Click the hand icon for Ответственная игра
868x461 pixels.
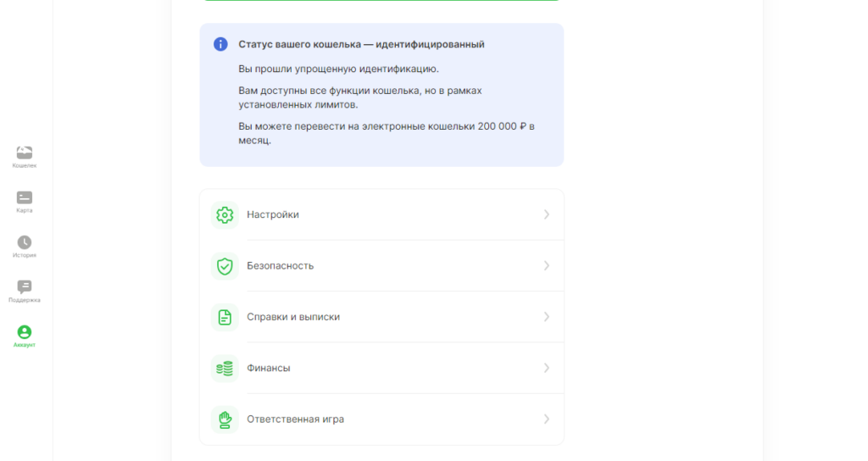(x=225, y=419)
